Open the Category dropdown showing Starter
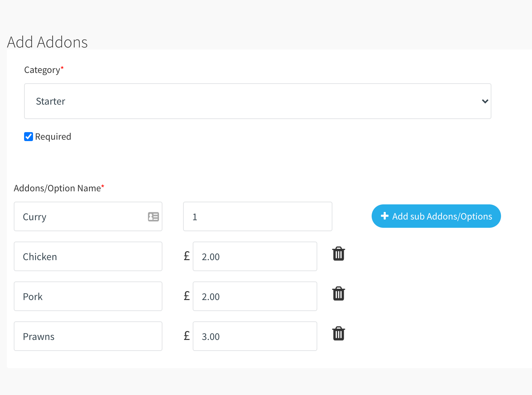The height and width of the screenshot is (395, 532). 258,101
